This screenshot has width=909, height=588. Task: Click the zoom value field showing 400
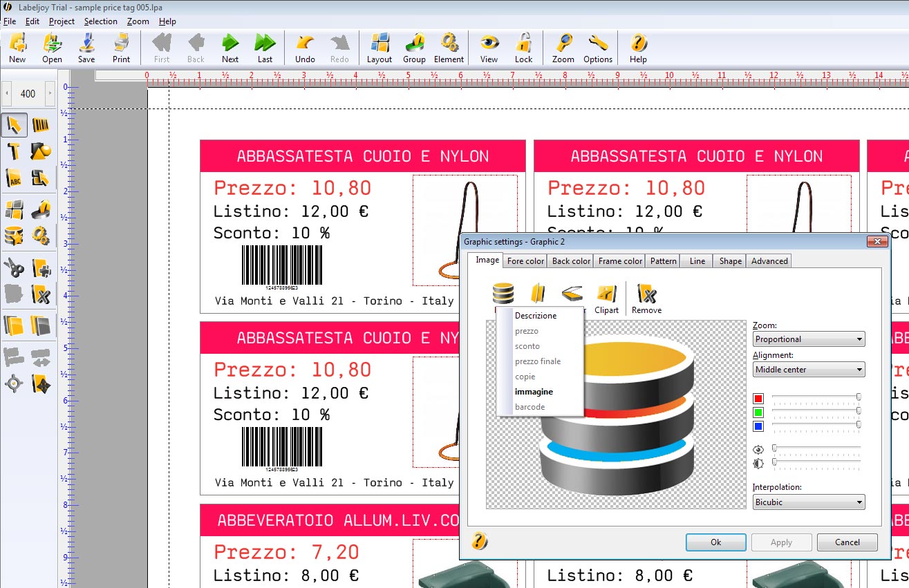[x=28, y=94]
